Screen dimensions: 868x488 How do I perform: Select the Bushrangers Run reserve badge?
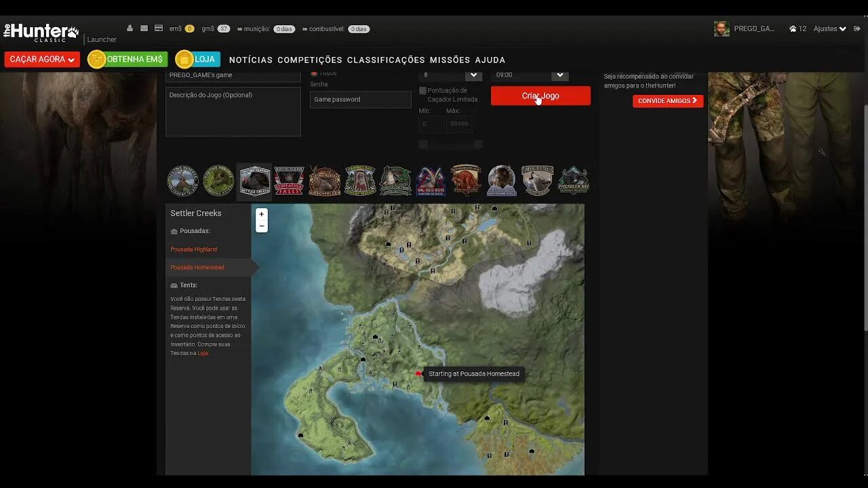466,181
